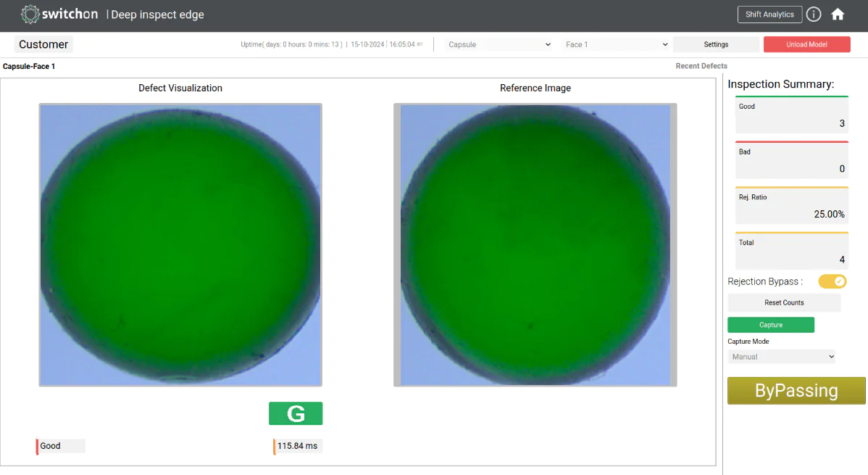
Task: Open the Capsule product dropdown
Action: pyautogui.click(x=498, y=44)
